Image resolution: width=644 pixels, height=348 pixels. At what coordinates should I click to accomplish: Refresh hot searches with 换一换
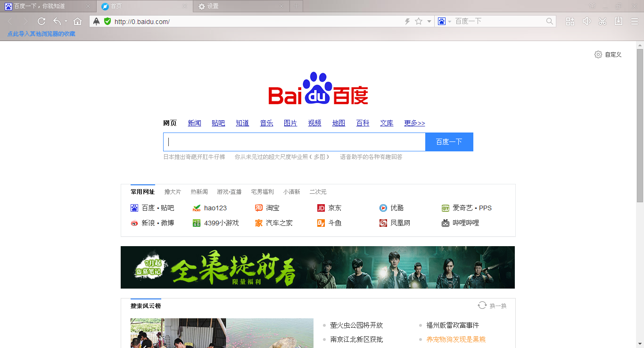(x=492, y=306)
